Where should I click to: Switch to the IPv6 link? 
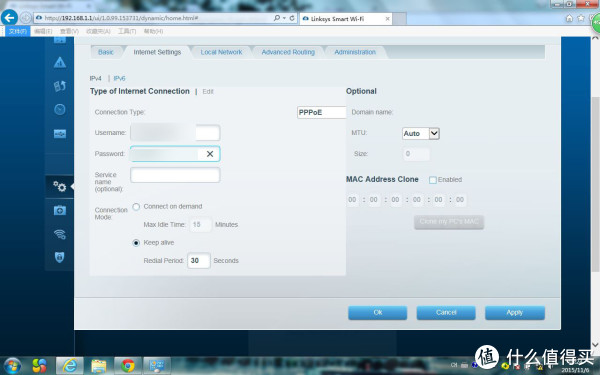(x=119, y=78)
